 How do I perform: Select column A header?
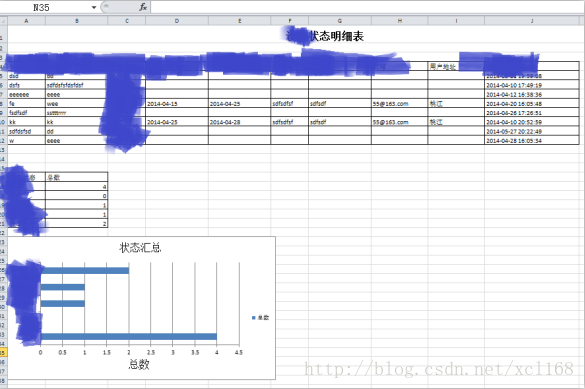pyautogui.click(x=26, y=21)
